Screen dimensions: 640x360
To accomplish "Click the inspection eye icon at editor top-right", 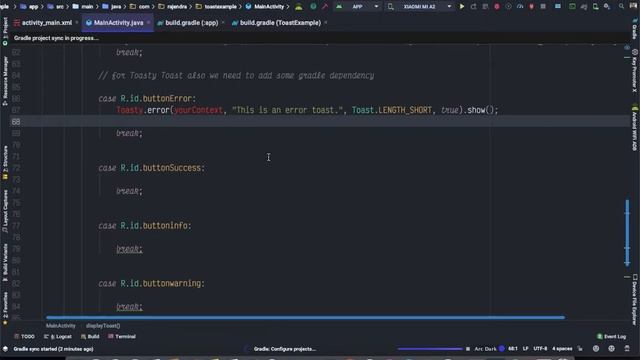I will pos(627,48).
